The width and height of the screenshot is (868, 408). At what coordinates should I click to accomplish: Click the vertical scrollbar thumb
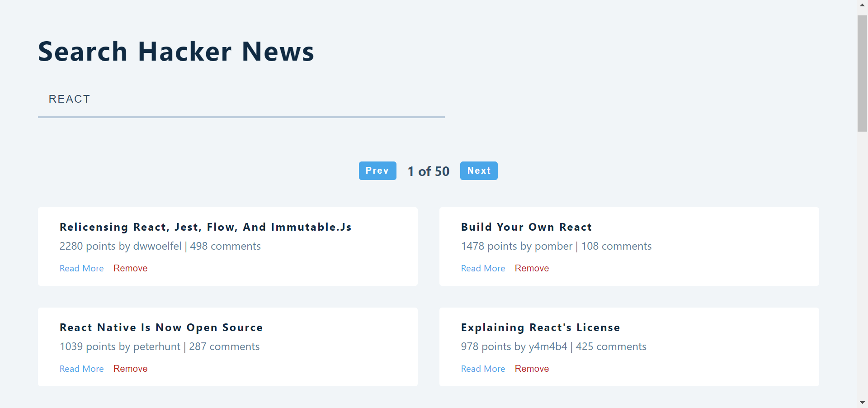(x=862, y=73)
